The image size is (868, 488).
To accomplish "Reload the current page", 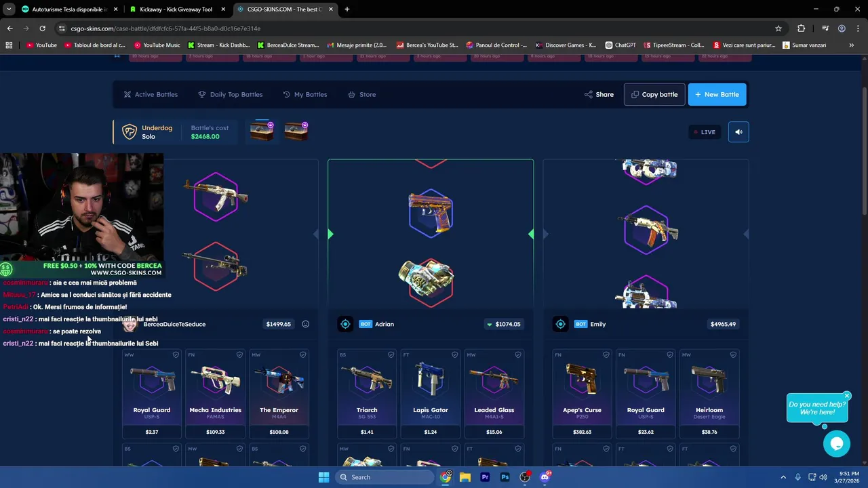I will tap(42, 28).
